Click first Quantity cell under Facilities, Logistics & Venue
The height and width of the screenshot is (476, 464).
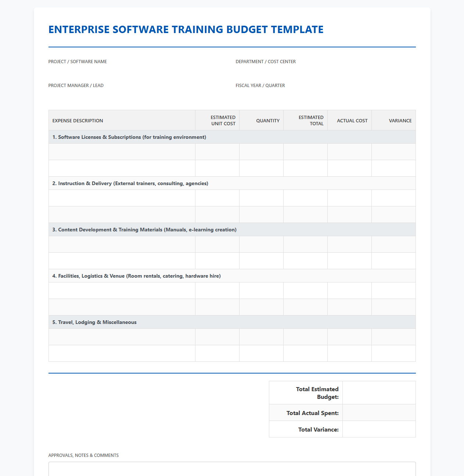(x=262, y=291)
